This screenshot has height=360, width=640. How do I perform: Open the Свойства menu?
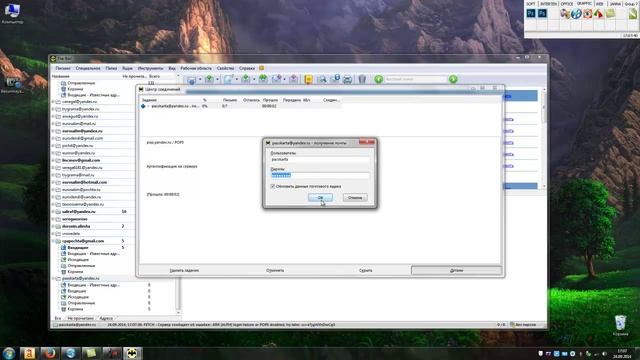(x=225, y=68)
